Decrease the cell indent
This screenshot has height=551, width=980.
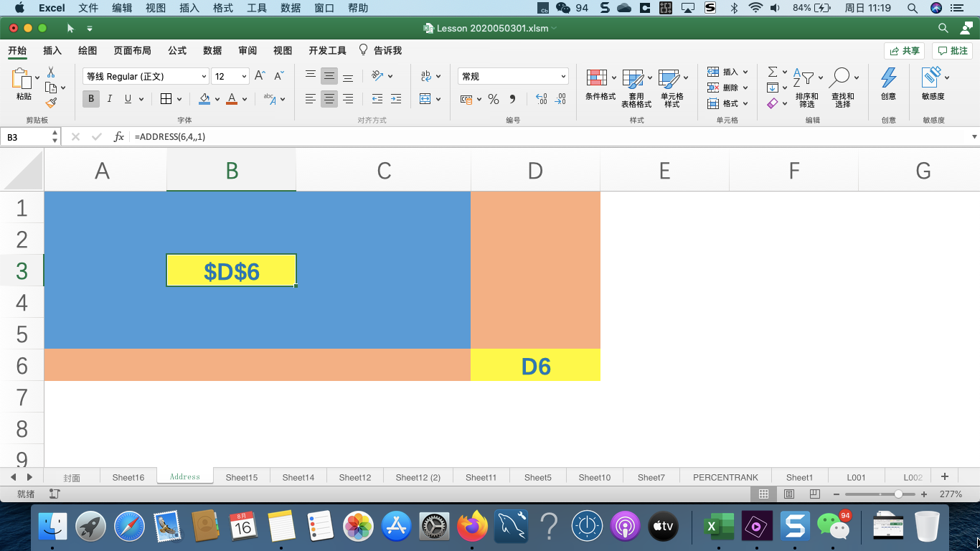(377, 99)
